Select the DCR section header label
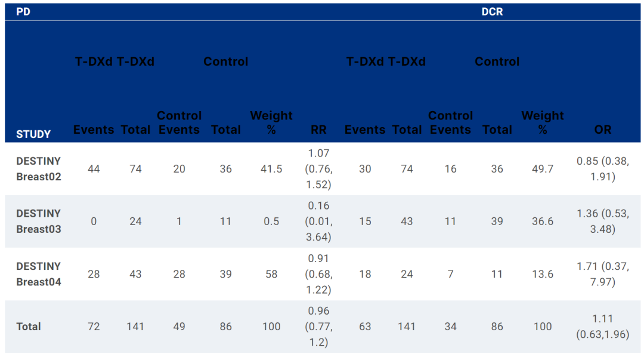Image resolution: width=644 pixels, height=357 pixels. point(492,12)
